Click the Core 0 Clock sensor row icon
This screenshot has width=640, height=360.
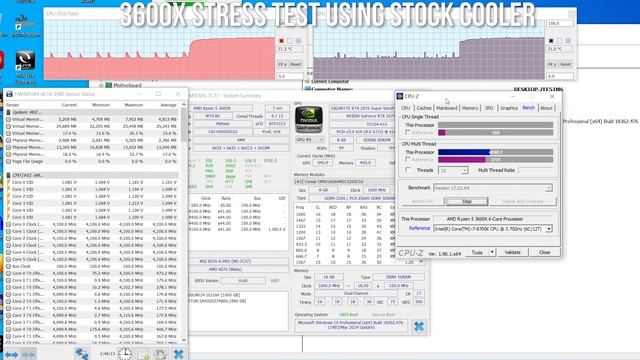click(8, 224)
